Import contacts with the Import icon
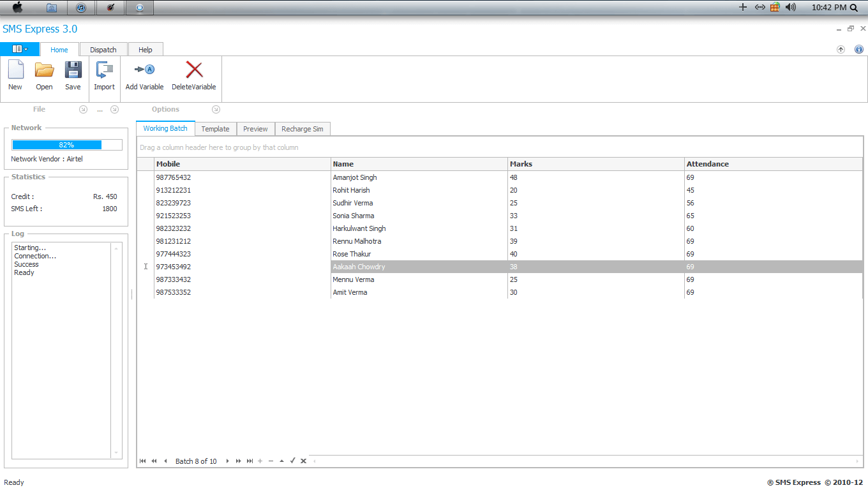 [104, 70]
